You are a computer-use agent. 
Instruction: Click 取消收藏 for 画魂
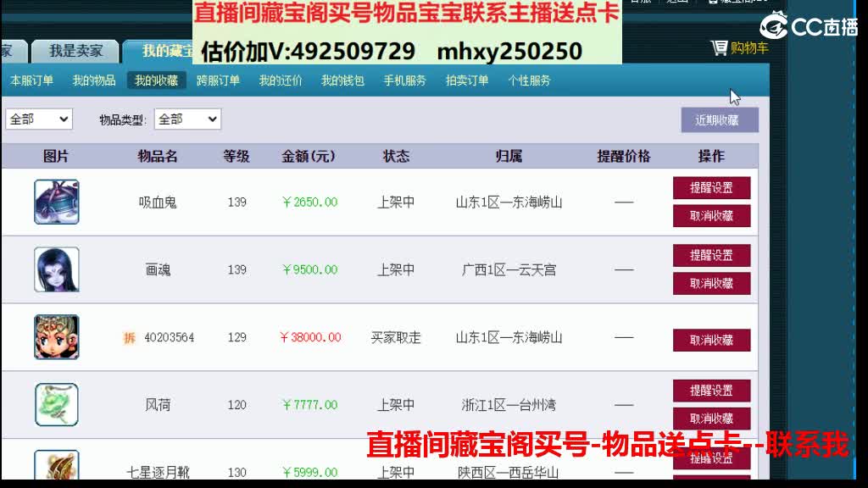(x=712, y=283)
